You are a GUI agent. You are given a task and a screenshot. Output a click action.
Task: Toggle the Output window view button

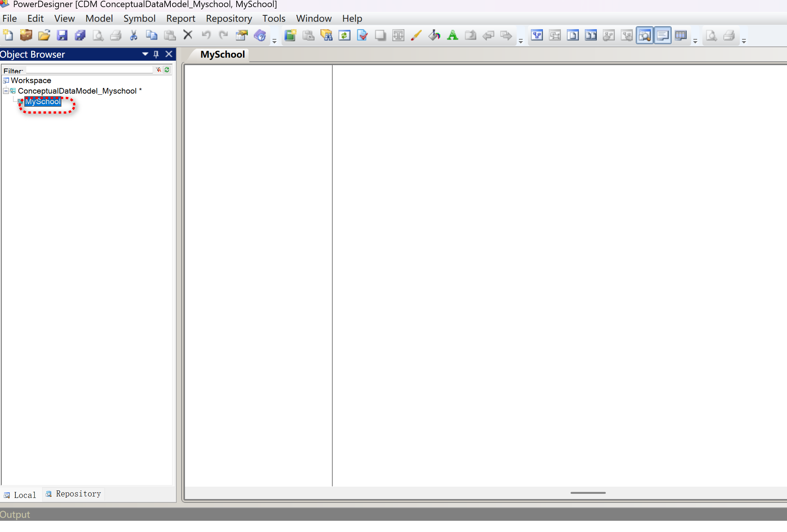[662, 36]
